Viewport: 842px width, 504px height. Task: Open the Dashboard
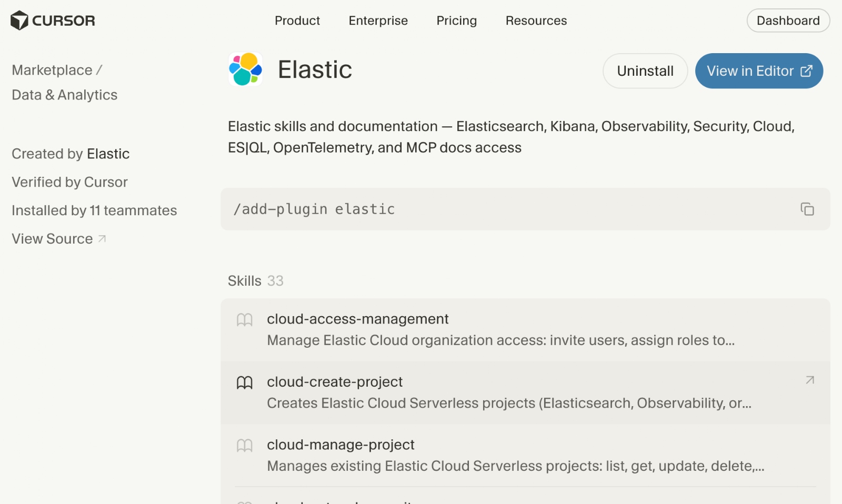(x=788, y=21)
